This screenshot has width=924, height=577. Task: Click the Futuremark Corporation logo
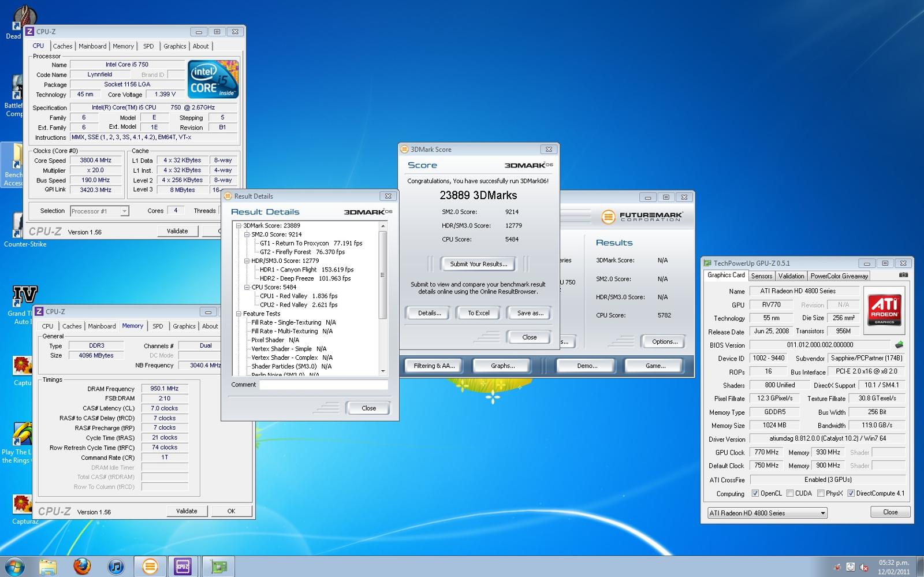click(641, 217)
